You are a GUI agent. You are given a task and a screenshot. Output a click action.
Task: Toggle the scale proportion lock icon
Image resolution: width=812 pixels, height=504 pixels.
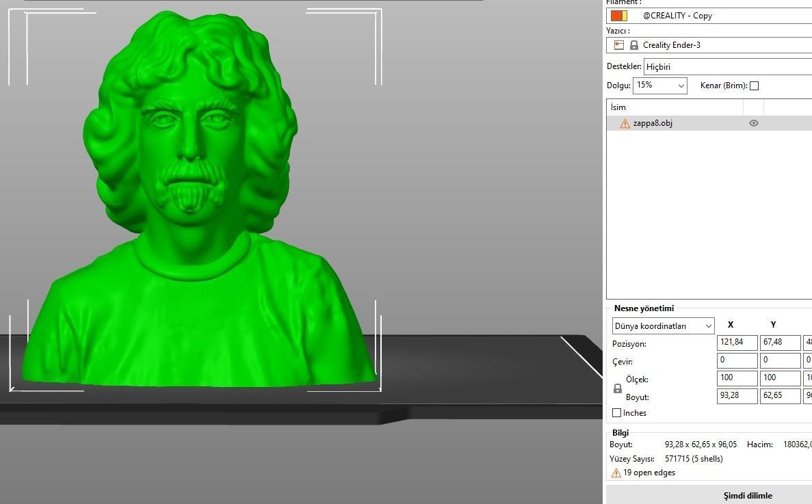pyautogui.click(x=617, y=388)
